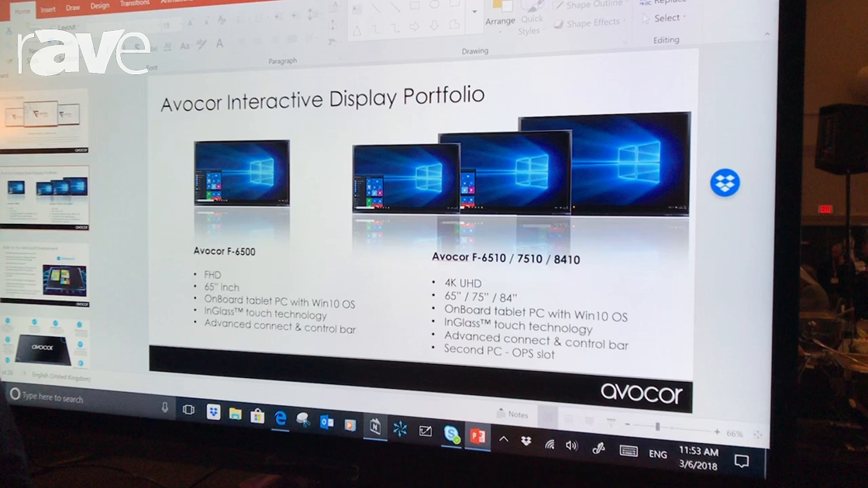Open the Wi-Fi network tray icon

[549, 445]
